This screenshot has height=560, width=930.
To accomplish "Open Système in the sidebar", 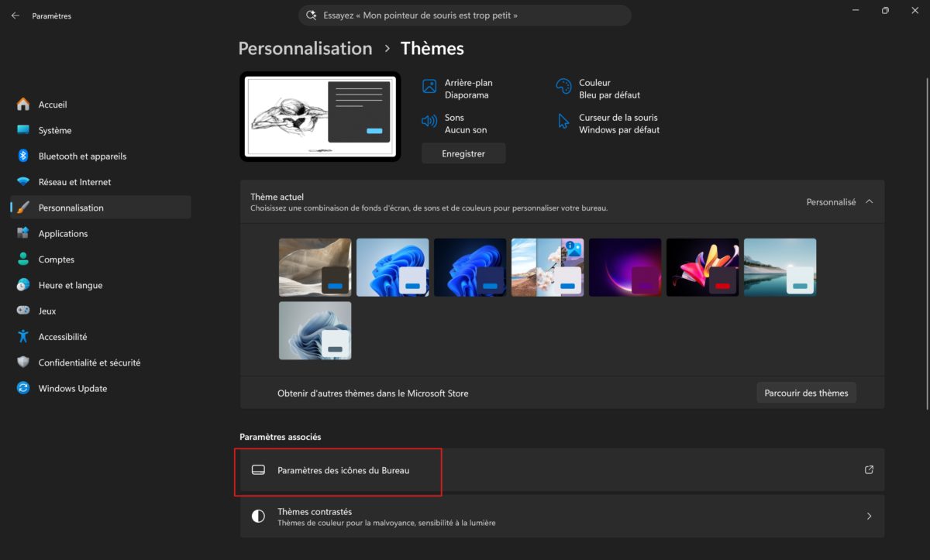I will pos(101,130).
